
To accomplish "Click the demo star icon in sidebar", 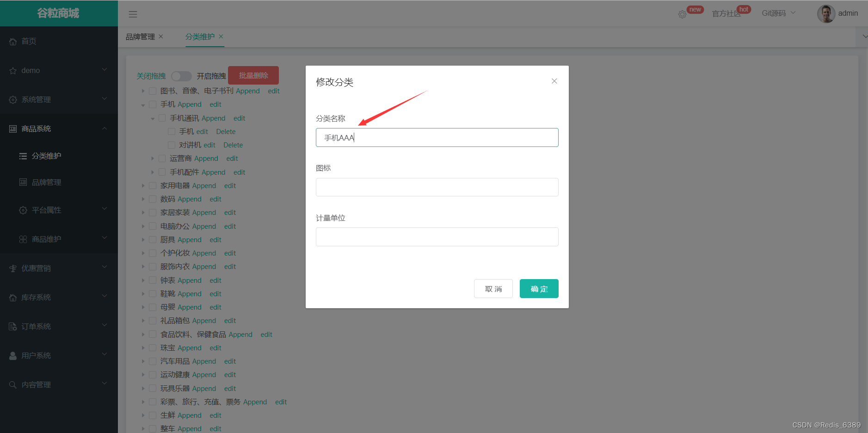I will (x=13, y=71).
